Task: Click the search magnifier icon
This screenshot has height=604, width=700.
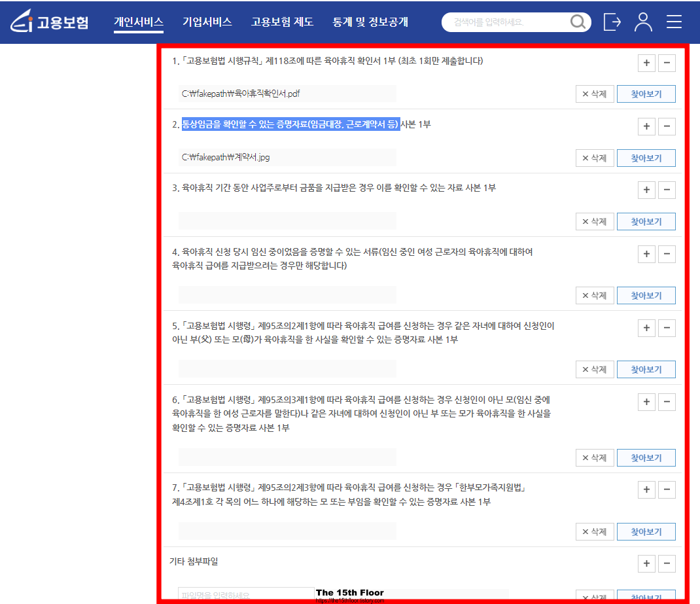Action: click(x=578, y=22)
